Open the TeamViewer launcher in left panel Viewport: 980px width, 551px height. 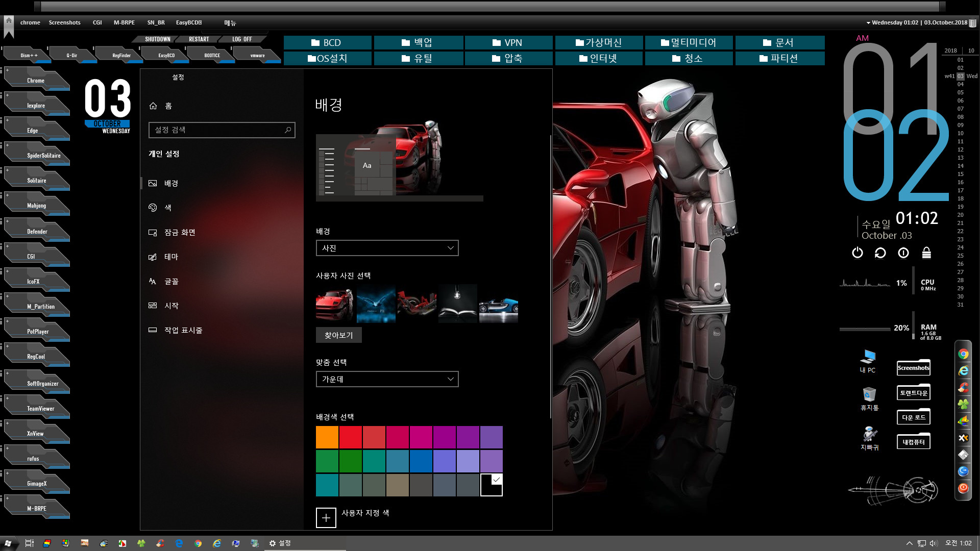coord(36,408)
